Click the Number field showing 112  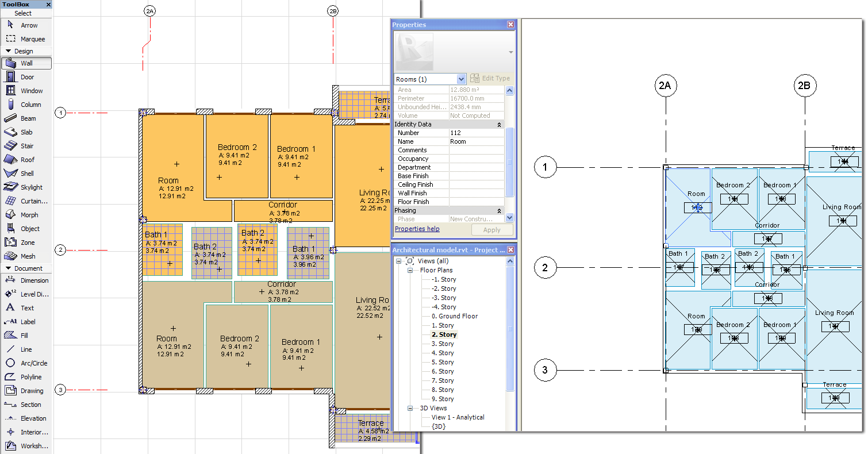[x=477, y=133]
